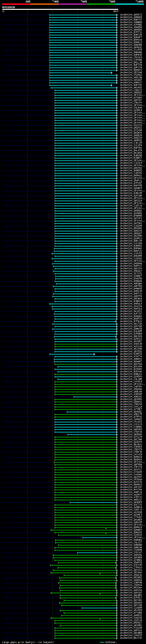
Task: Click the UniRef100_Q8H9D4 entry
Action: [131, 30]
